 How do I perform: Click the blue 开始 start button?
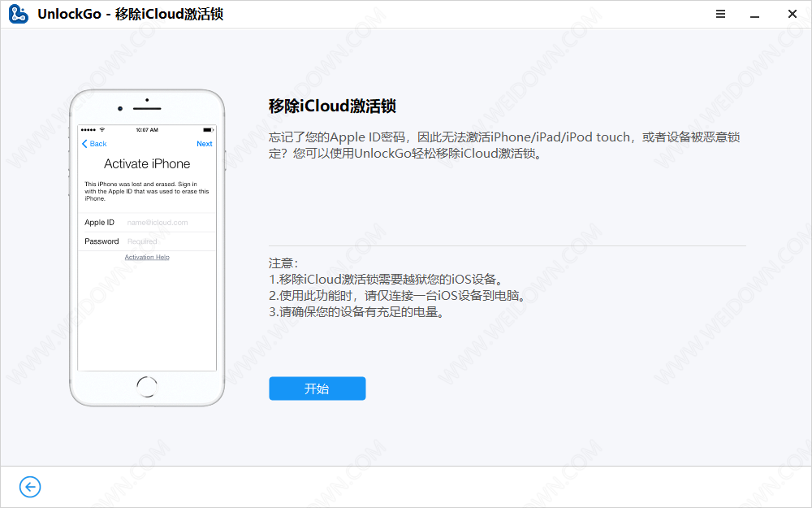pos(317,389)
